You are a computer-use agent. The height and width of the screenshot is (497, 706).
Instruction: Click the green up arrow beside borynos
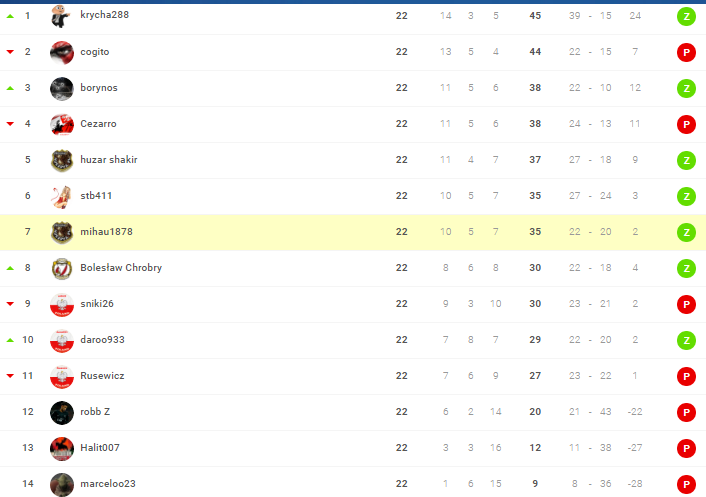coord(10,88)
